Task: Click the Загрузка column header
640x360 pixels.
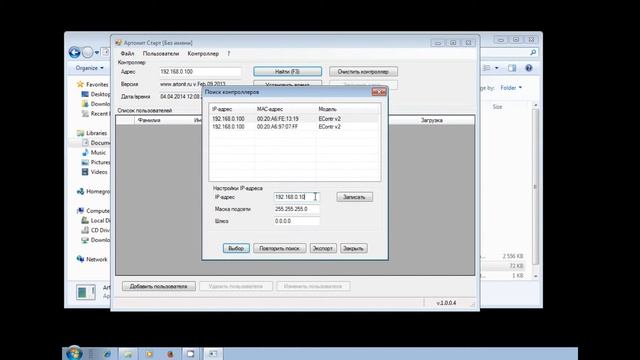Action: pos(432,120)
